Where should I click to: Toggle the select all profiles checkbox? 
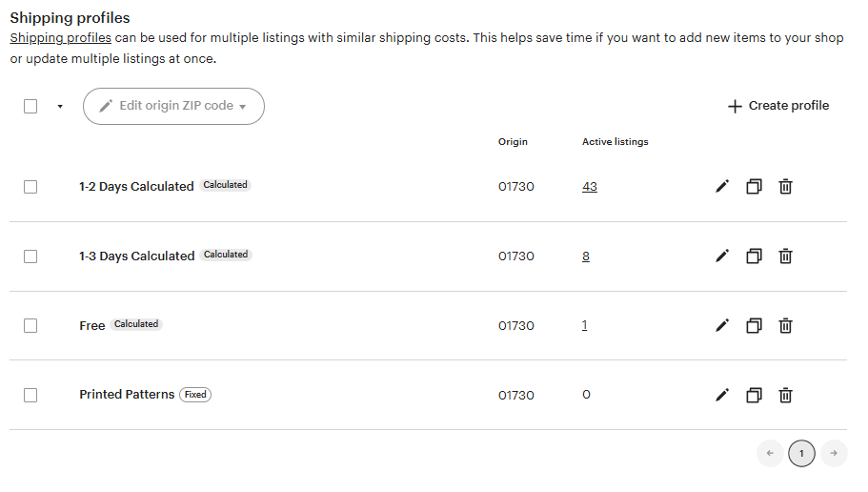pos(30,107)
